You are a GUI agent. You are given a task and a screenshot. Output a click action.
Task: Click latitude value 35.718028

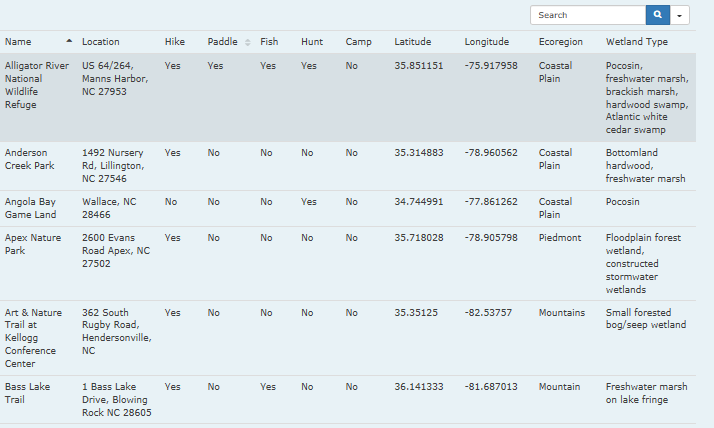click(419, 238)
